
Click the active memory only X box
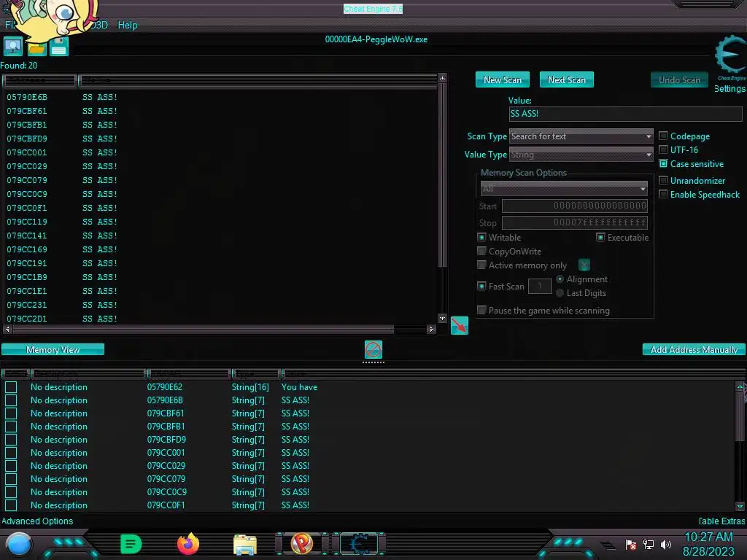(x=584, y=265)
